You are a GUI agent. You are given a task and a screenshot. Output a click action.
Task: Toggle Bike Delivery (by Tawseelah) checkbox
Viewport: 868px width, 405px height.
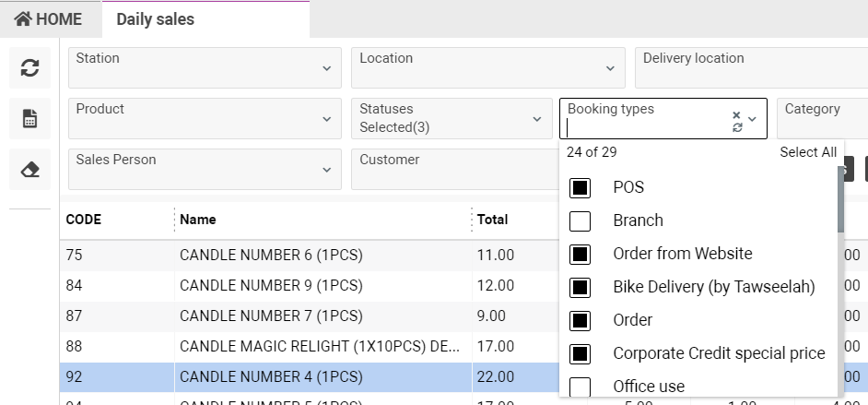tap(580, 287)
